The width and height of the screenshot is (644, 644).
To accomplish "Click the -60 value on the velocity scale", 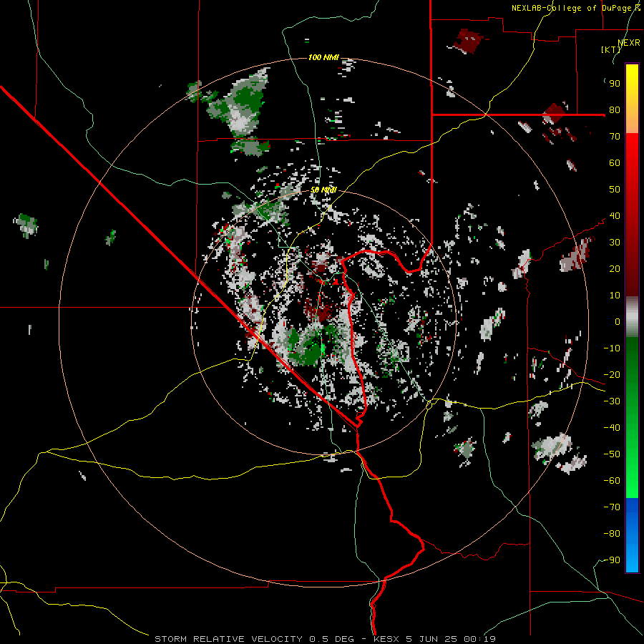I will pyautogui.click(x=612, y=481).
